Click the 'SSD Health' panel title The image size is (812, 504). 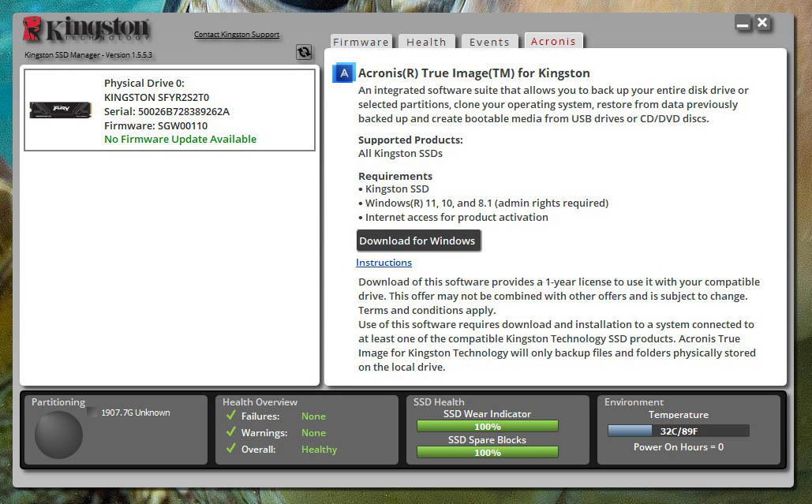coord(439,402)
